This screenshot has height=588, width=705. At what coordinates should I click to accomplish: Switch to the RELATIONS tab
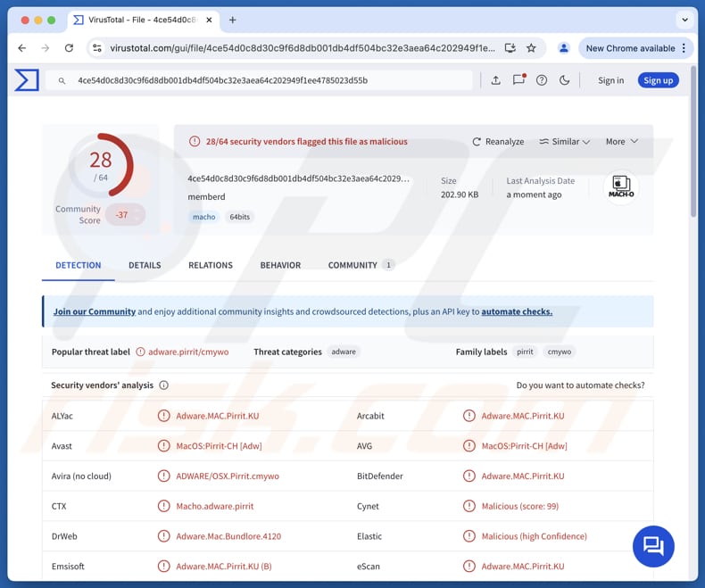[x=211, y=265]
